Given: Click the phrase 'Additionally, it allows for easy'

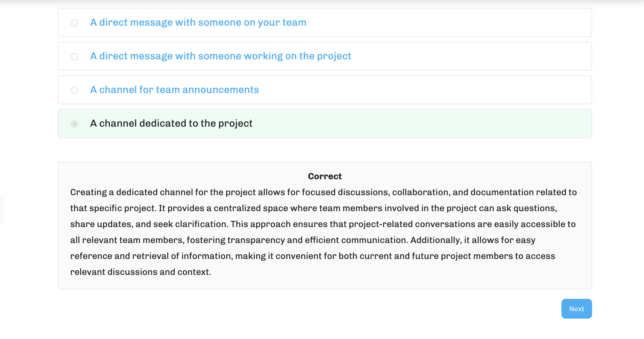Looking at the screenshot, I should (473, 240).
